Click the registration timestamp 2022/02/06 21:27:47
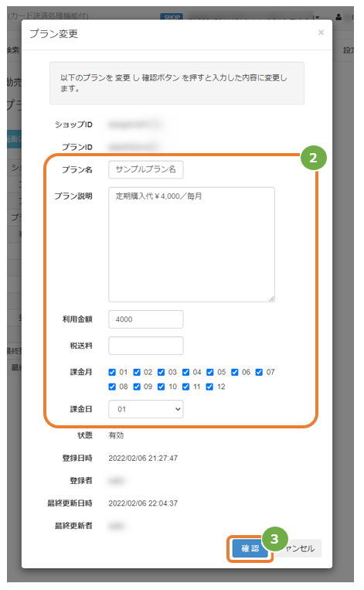 coord(143,458)
